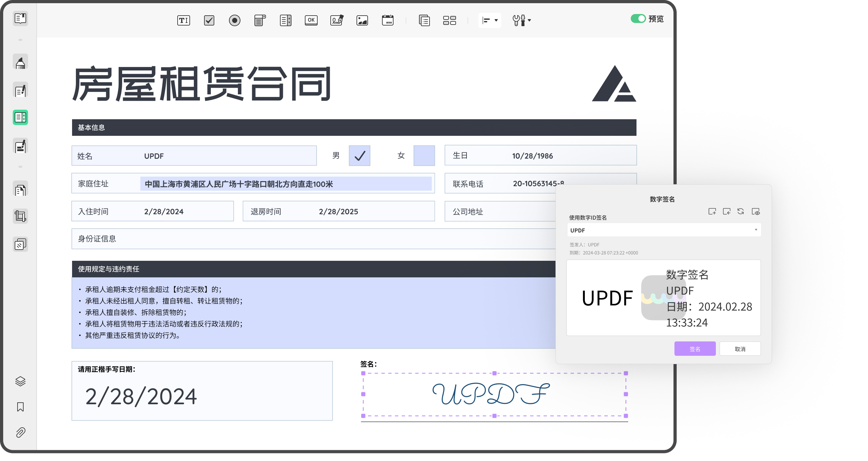
Task: Select the Date Field form tool
Action: 387,20
